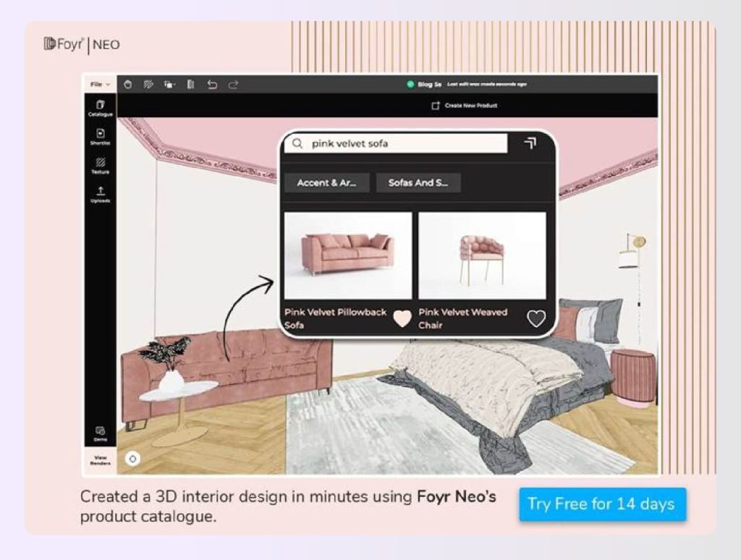Image resolution: width=741 pixels, height=560 pixels.
Task: Open the Shortlist panel in sidebar
Action: [x=100, y=137]
